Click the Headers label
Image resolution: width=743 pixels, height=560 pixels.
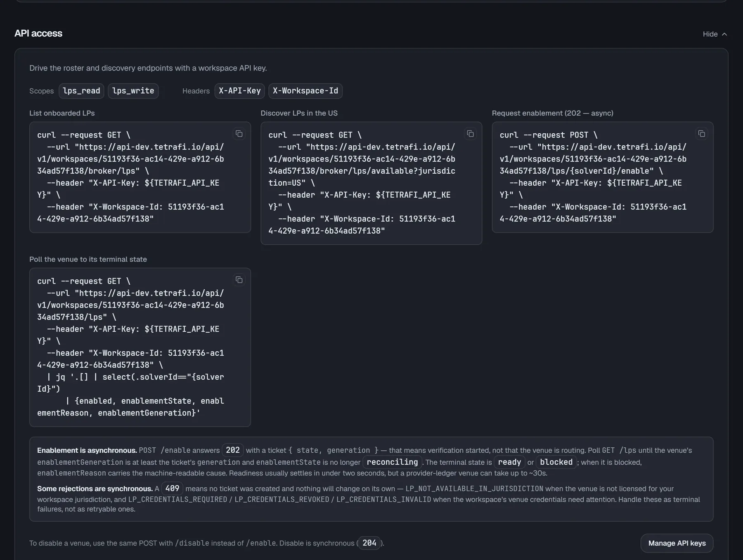coord(196,91)
